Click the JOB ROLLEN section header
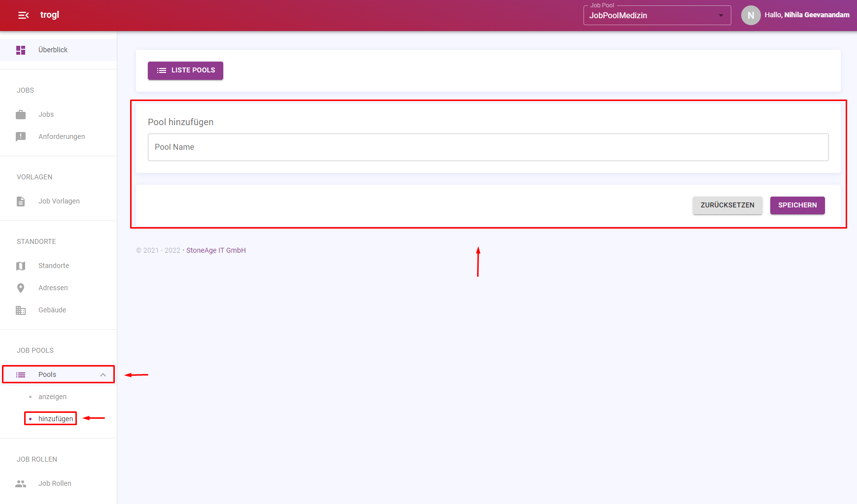This screenshot has width=857, height=504. pyautogui.click(x=37, y=459)
